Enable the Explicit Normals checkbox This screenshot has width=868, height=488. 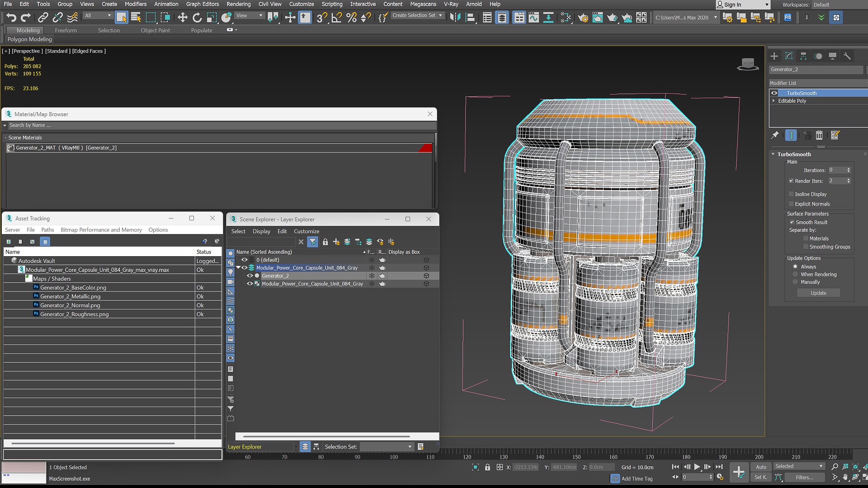[791, 204]
